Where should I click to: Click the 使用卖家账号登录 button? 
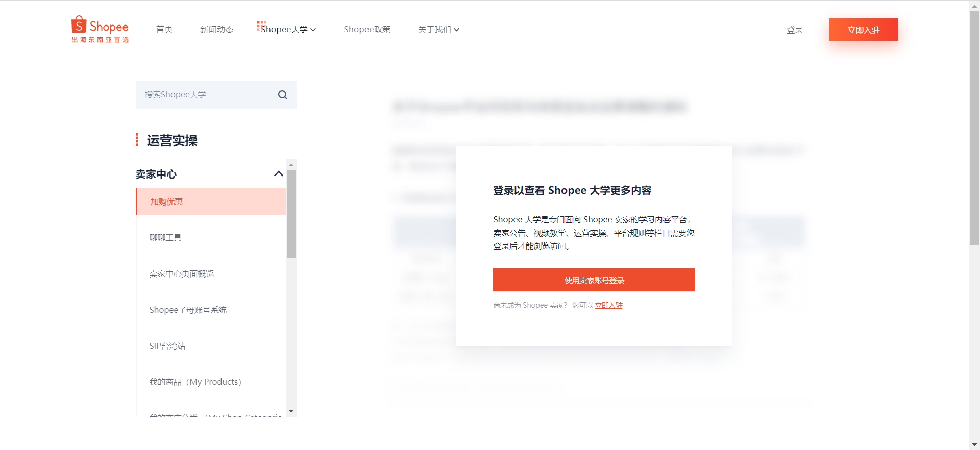[x=594, y=280]
